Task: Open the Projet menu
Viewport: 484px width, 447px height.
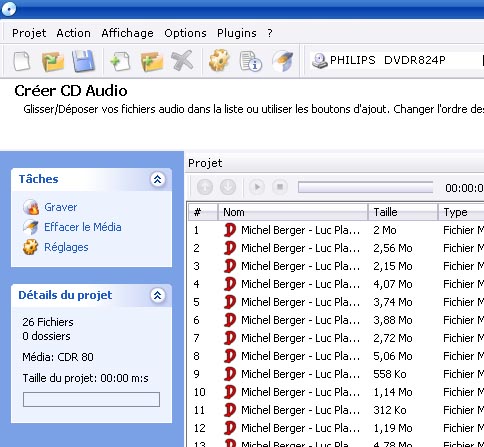Action: 29,33
